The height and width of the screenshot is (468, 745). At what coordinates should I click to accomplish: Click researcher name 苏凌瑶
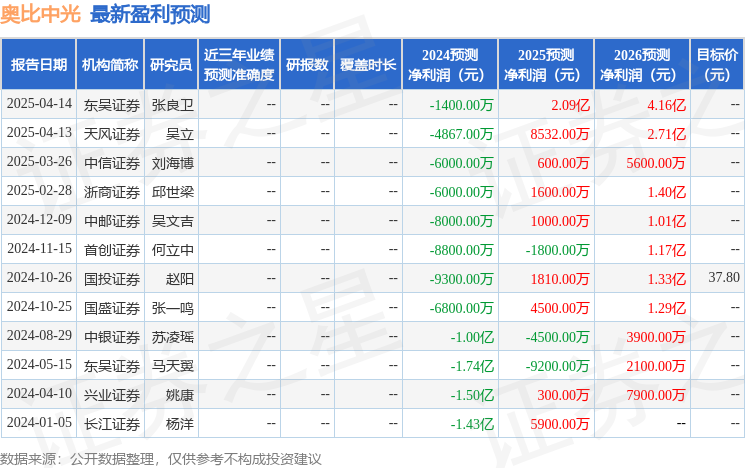click(172, 337)
